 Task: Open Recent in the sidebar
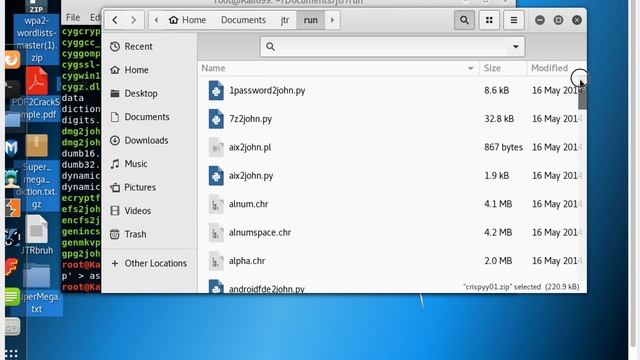pyautogui.click(x=149, y=47)
